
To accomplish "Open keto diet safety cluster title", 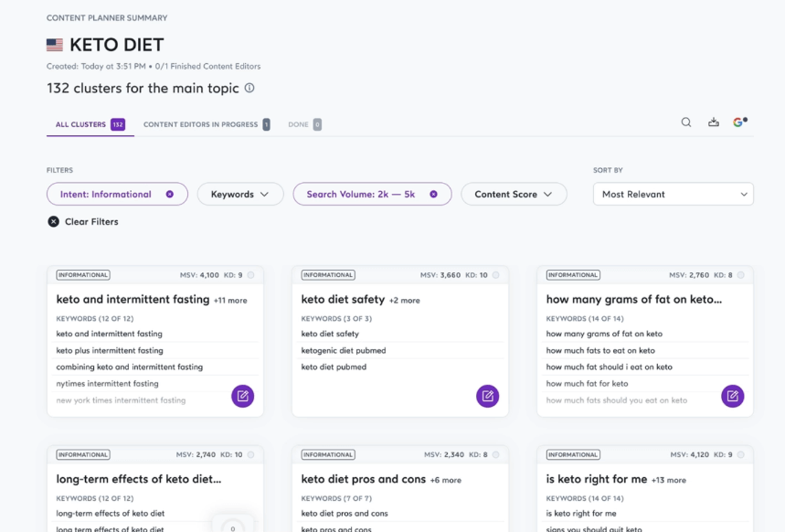I will (x=343, y=300).
